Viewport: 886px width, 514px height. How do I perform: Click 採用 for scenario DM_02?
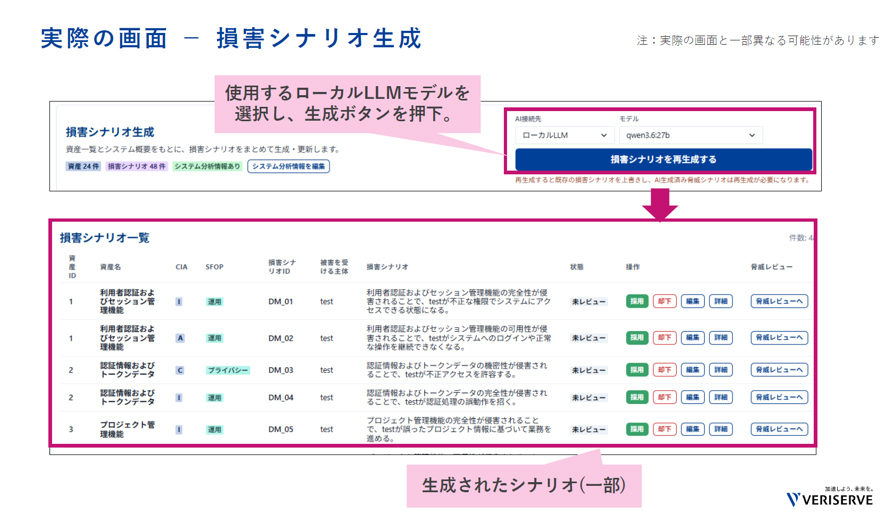point(637,338)
